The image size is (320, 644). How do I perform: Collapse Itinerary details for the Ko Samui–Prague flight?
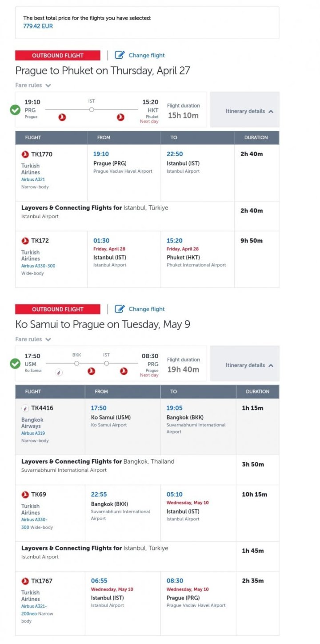(249, 365)
